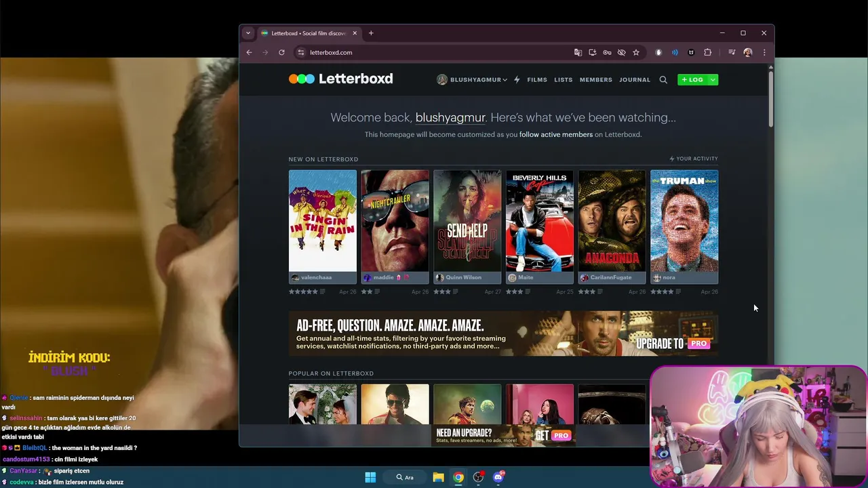Open the YOUR ACTIVITY link
Screen dimensions: 868x488
[694, 159]
